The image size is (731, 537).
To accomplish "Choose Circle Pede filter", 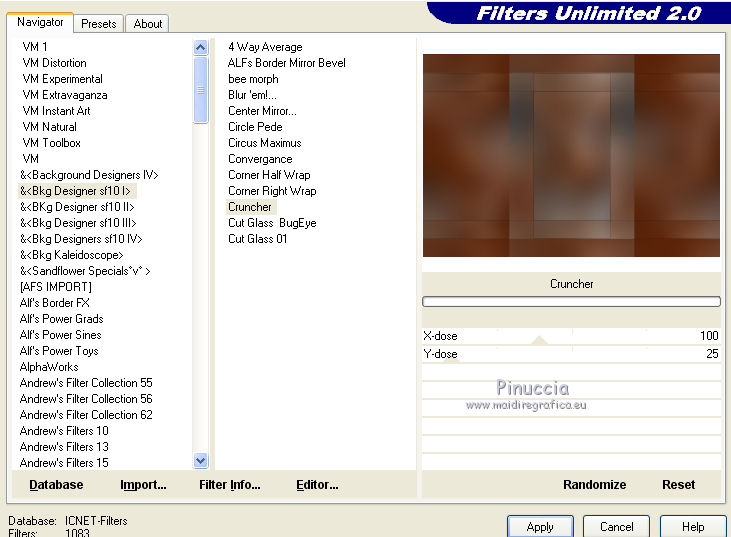I will point(255,127).
